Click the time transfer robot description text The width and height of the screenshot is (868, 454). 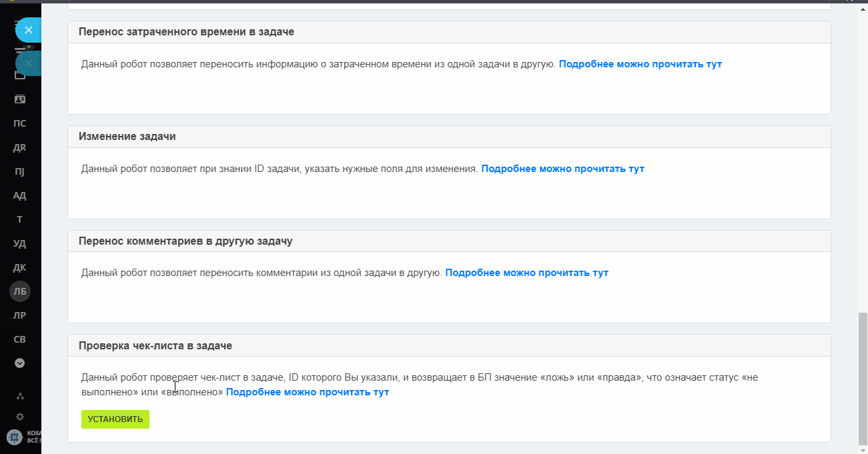click(319, 65)
